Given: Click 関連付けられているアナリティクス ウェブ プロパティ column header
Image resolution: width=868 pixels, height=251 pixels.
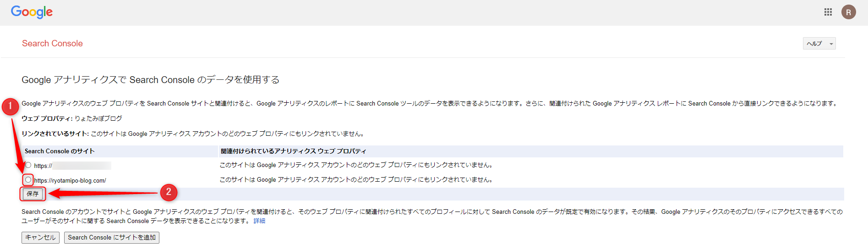Looking at the screenshot, I should pos(293,151).
